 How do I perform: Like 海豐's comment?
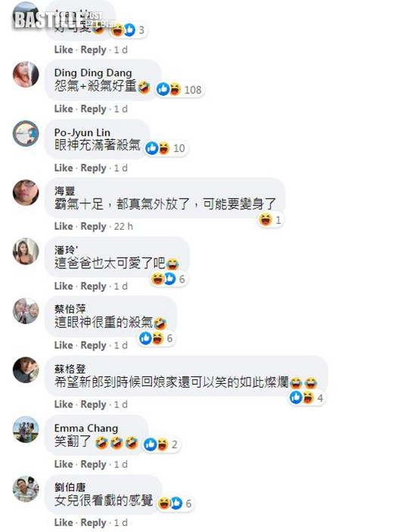pyautogui.click(x=64, y=226)
